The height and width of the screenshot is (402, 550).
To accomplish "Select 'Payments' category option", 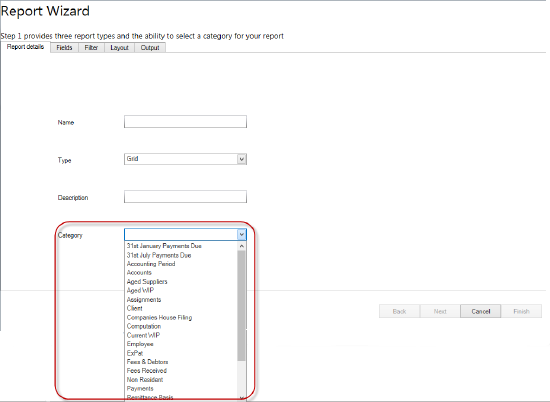I will [x=181, y=389].
